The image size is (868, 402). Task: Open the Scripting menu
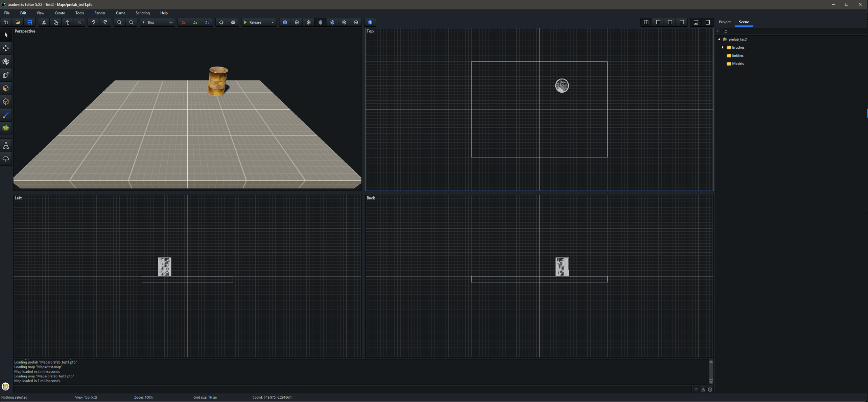pyautogui.click(x=142, y=13)
